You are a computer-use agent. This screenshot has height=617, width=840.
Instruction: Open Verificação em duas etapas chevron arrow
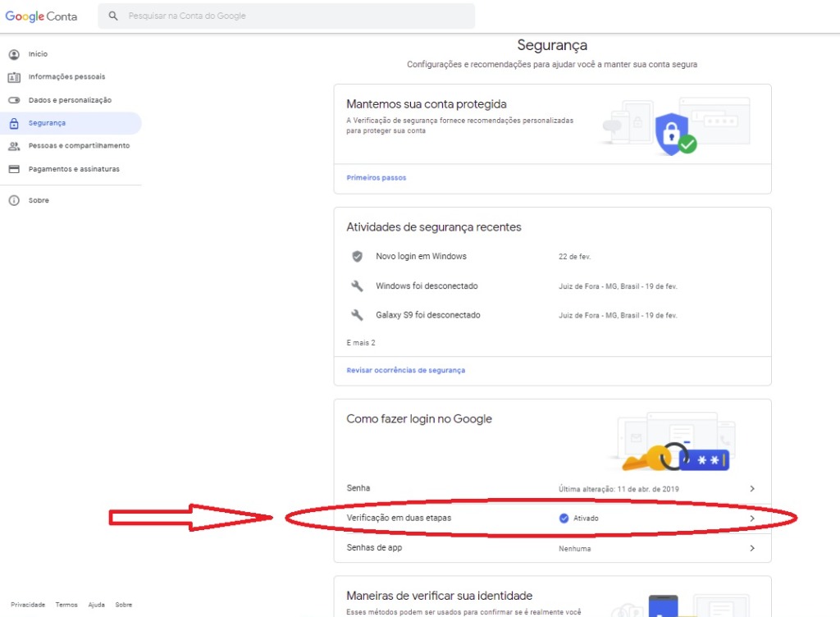click(751, 519)
